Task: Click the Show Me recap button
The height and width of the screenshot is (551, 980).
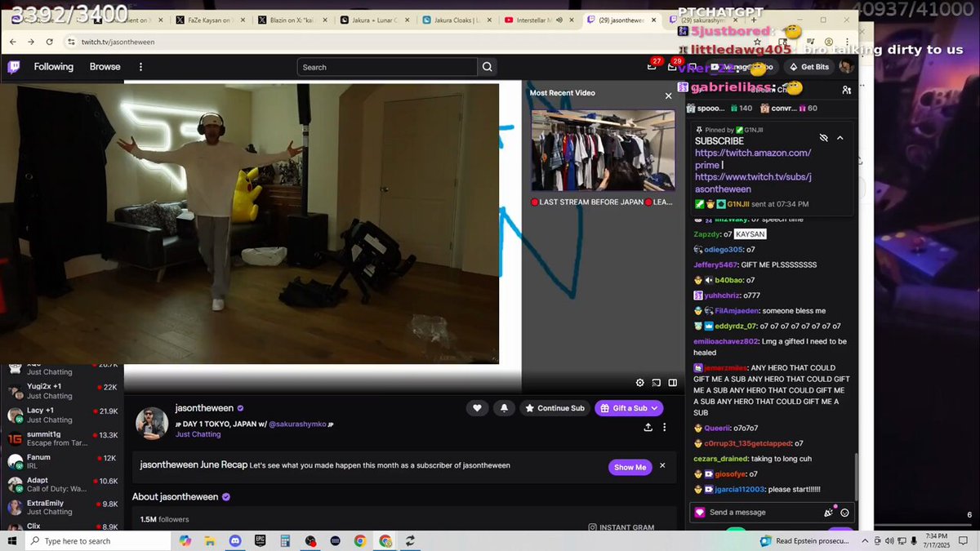Action: [x=630, y=467]
